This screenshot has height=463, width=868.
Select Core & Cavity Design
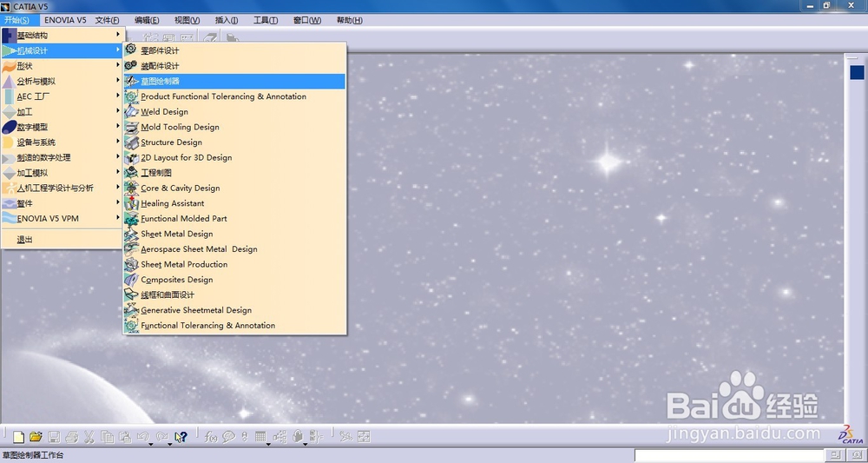[234, 188]
